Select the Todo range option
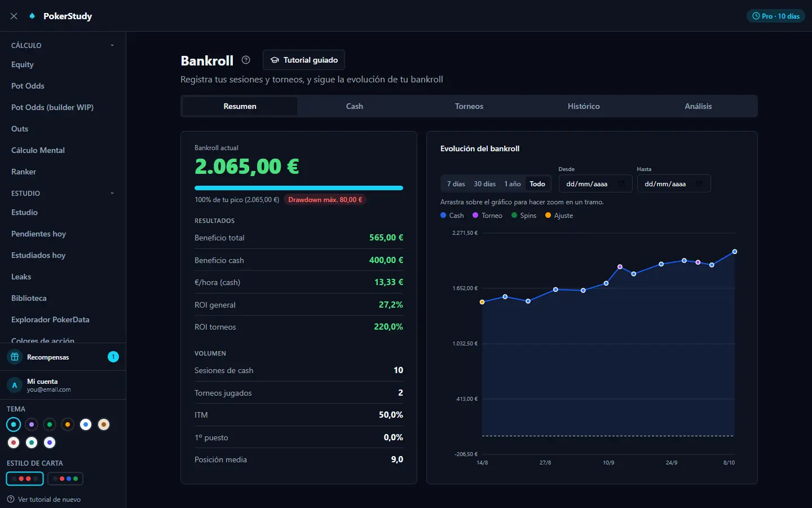 pyautogui.click(x=537, y=184)
